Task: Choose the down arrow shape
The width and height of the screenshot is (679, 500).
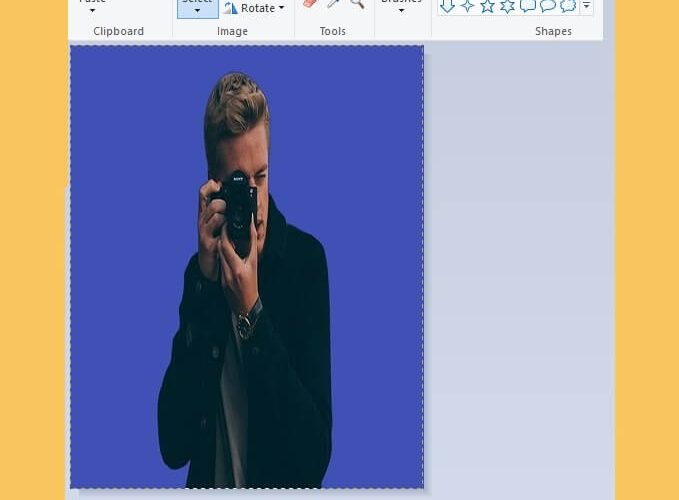Action: coord(447,6)
